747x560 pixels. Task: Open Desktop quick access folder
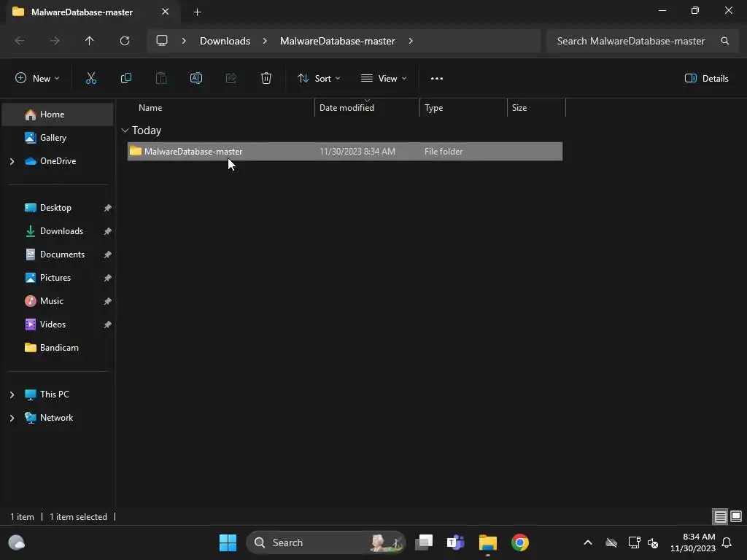(58, 208)
